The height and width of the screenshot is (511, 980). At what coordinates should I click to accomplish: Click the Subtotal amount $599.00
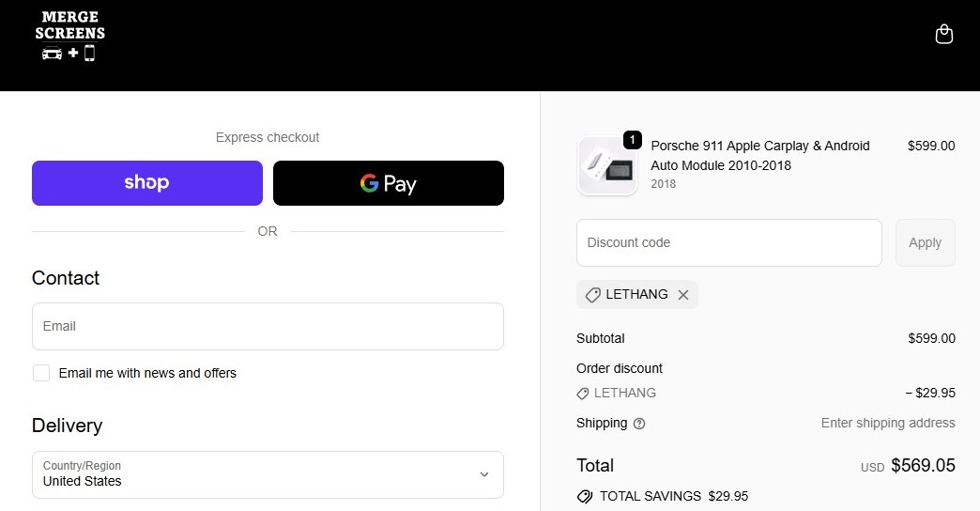click(931, 338)
